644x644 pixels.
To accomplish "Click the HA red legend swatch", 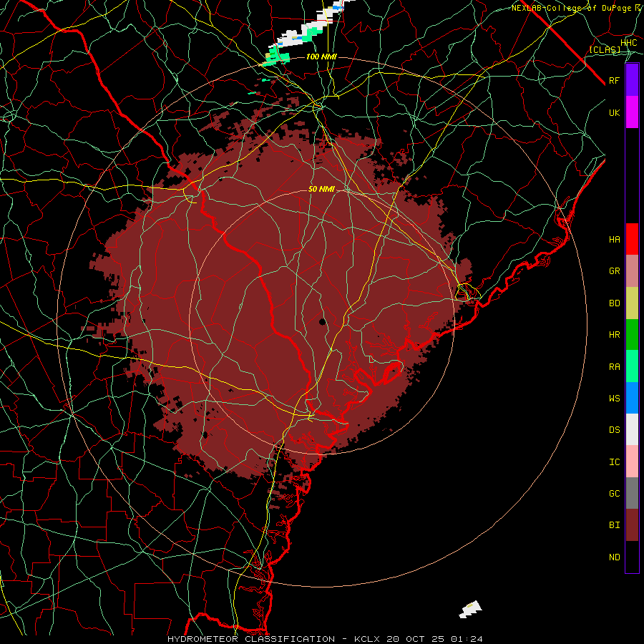I will coord(632,239).
